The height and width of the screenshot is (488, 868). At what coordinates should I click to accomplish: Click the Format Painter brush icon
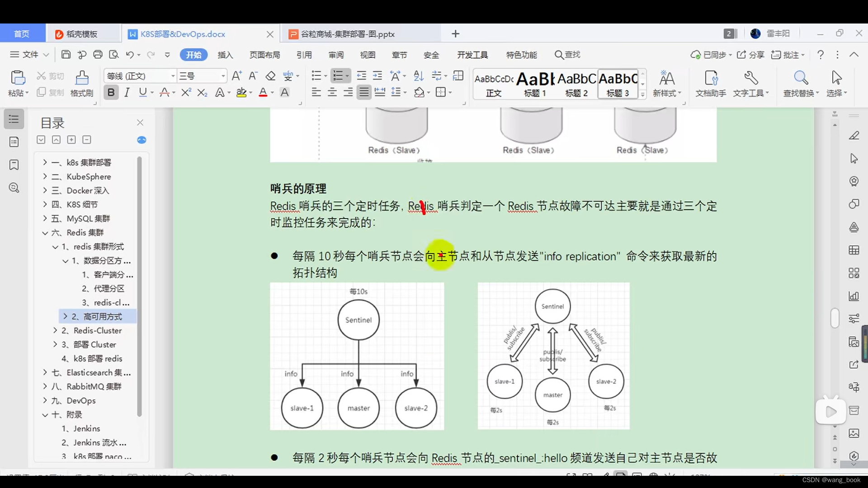(x=82, y=78)
